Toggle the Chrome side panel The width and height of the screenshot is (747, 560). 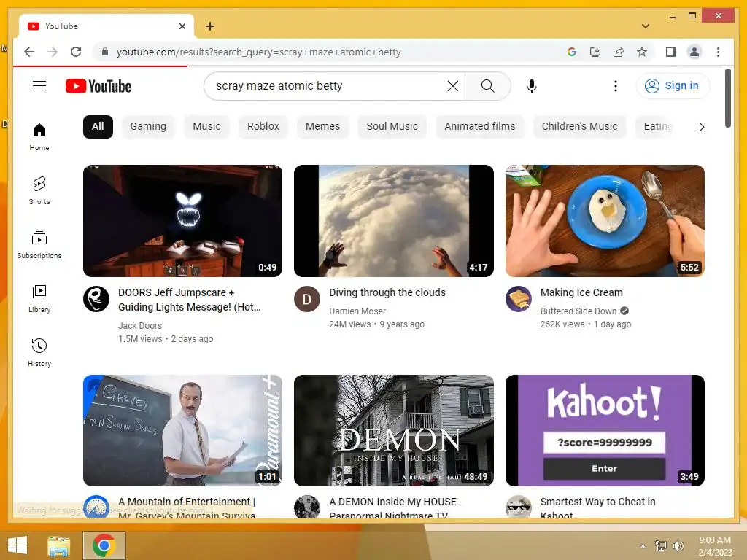click(x=671, y=52)
